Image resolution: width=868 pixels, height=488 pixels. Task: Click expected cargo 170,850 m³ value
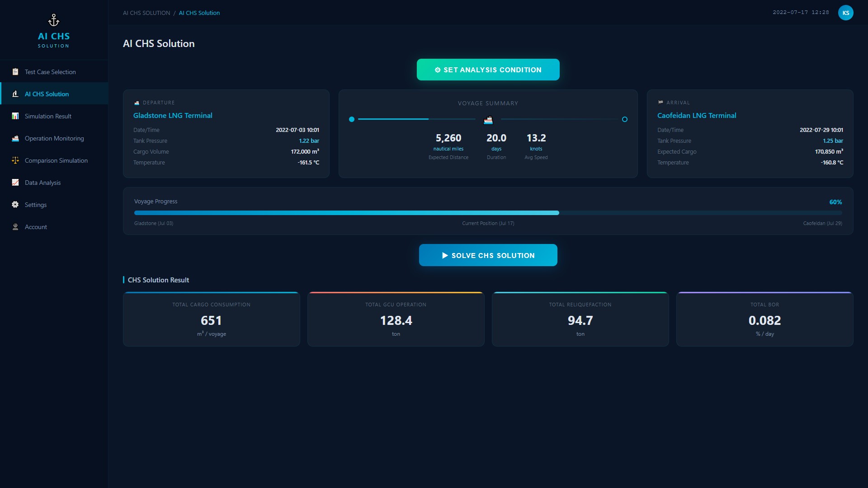click(x=829, y=152)
